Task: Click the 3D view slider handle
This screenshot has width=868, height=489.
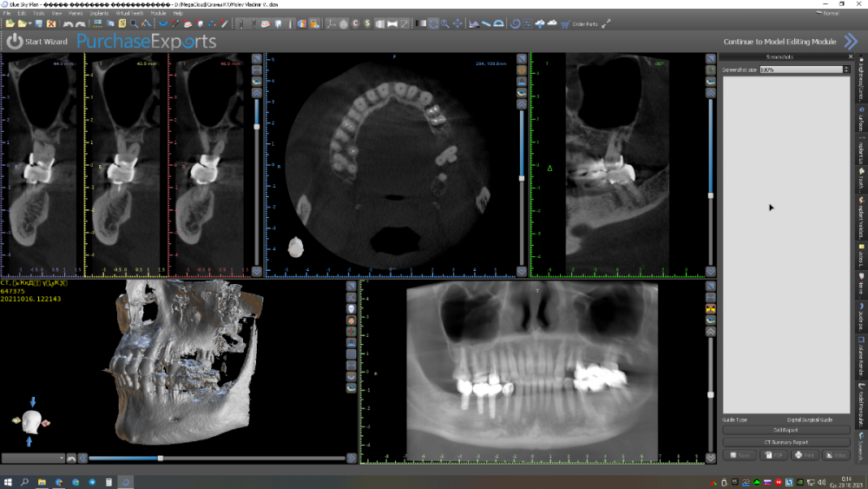Action: click(160, 458)
